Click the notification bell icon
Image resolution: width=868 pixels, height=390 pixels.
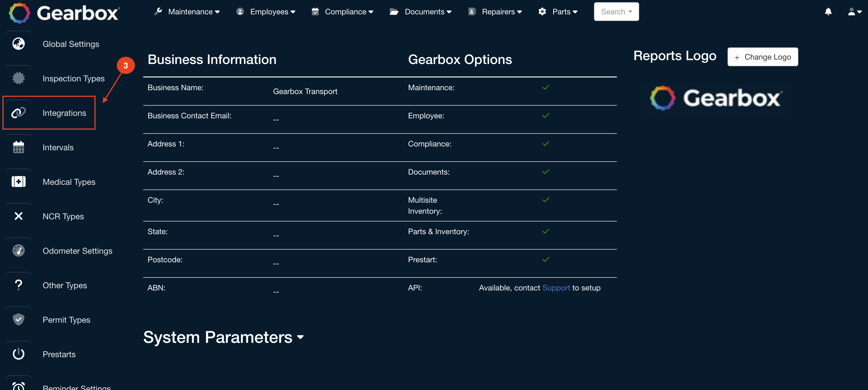pos(829,12)
